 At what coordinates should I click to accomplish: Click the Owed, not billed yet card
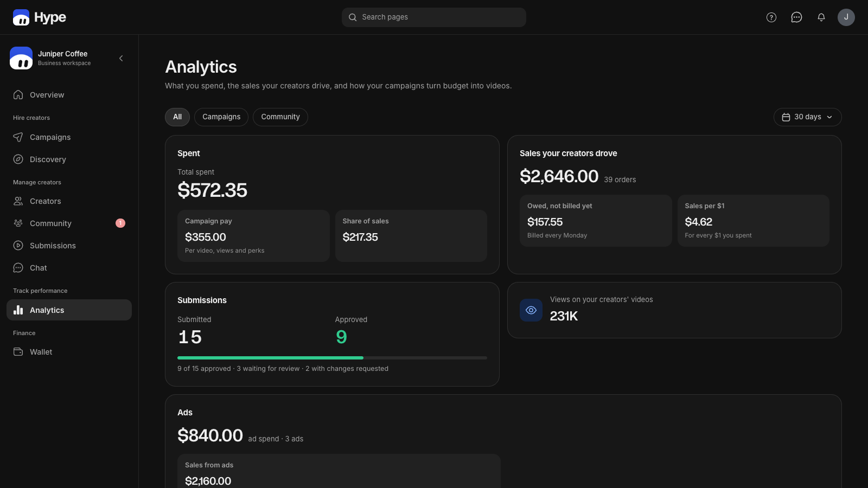pyautogui.click(x=596, y=221)
